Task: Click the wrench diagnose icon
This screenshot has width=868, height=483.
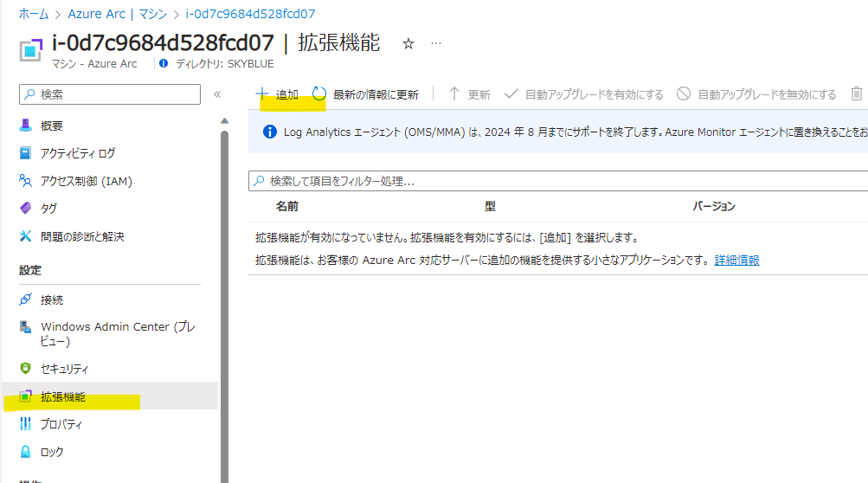Action: [x=25, y=236]
